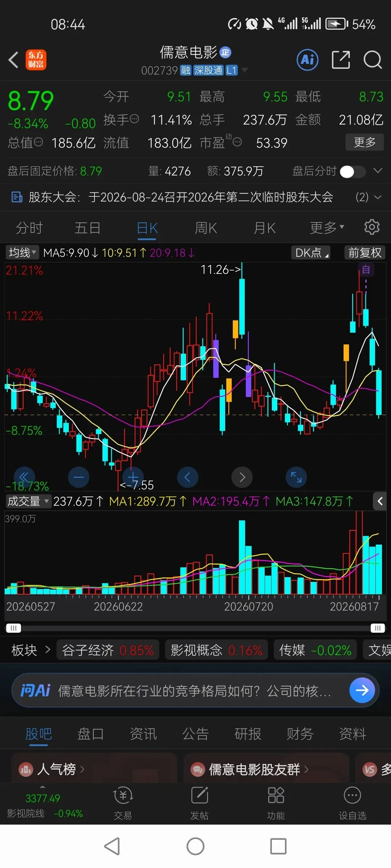Screen dimensions: 391x868
Task: Open 人气榜 ranking card
Action: pyautogui.click(x=94, y=769)
